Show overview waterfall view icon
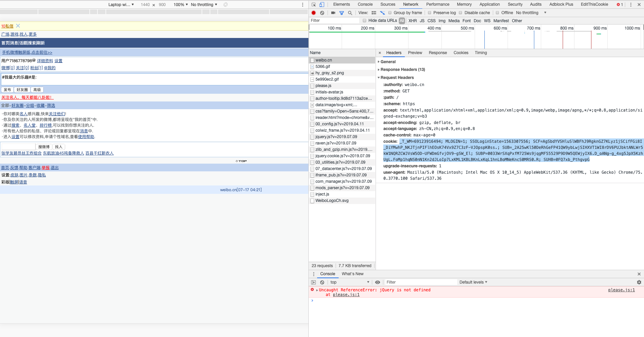644x337 pixels. (x=382, y=13)
